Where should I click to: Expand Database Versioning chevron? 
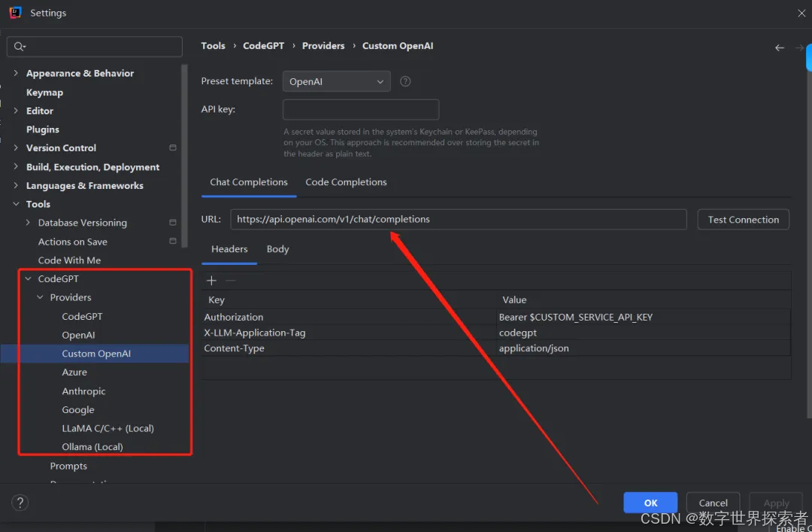(x=28, y=223)
